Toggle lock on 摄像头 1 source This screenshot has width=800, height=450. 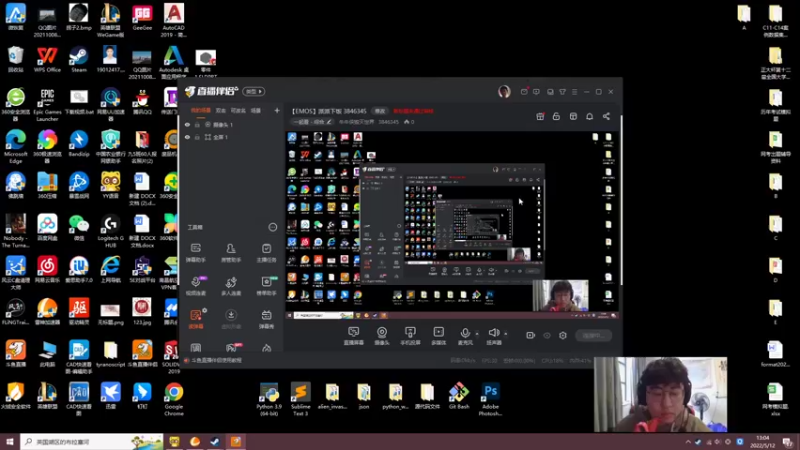197,124
